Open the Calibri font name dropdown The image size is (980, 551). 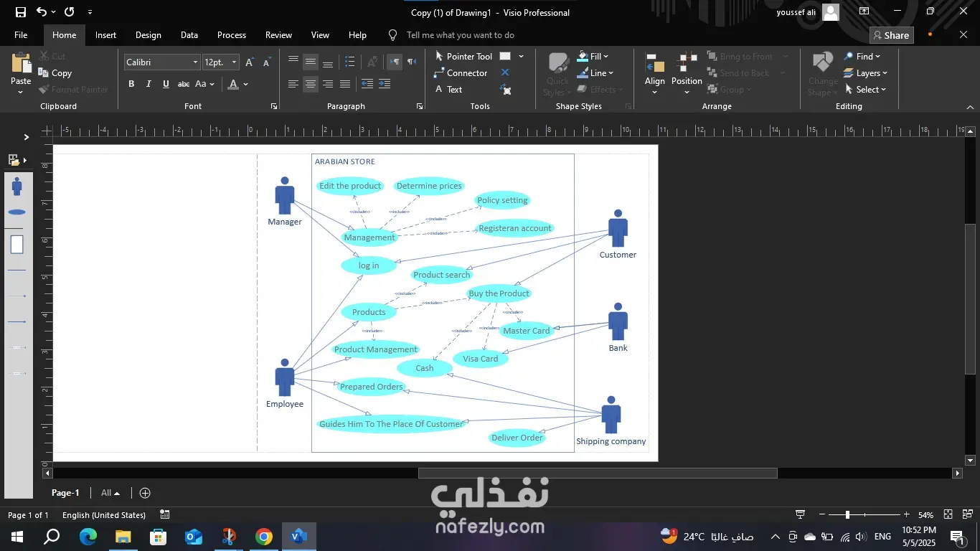194,62
